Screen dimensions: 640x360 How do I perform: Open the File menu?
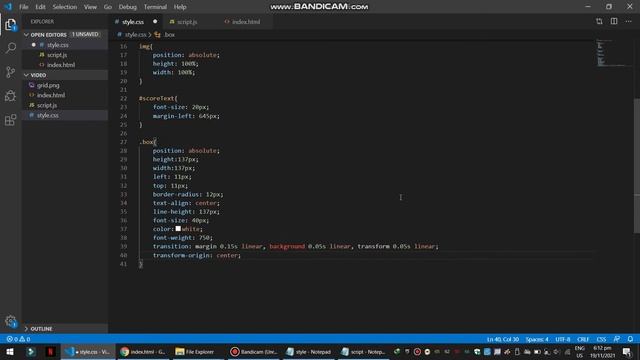click(24, 7)
